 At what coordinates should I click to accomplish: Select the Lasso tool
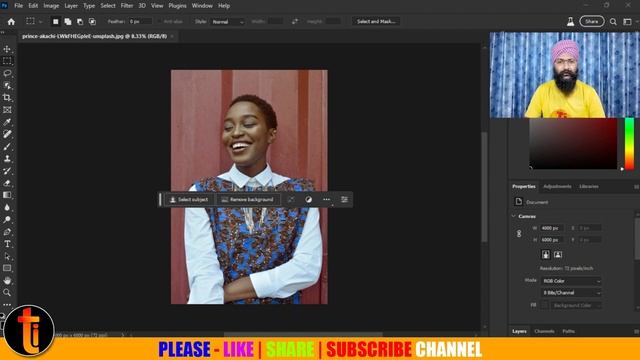pos(7,73)
